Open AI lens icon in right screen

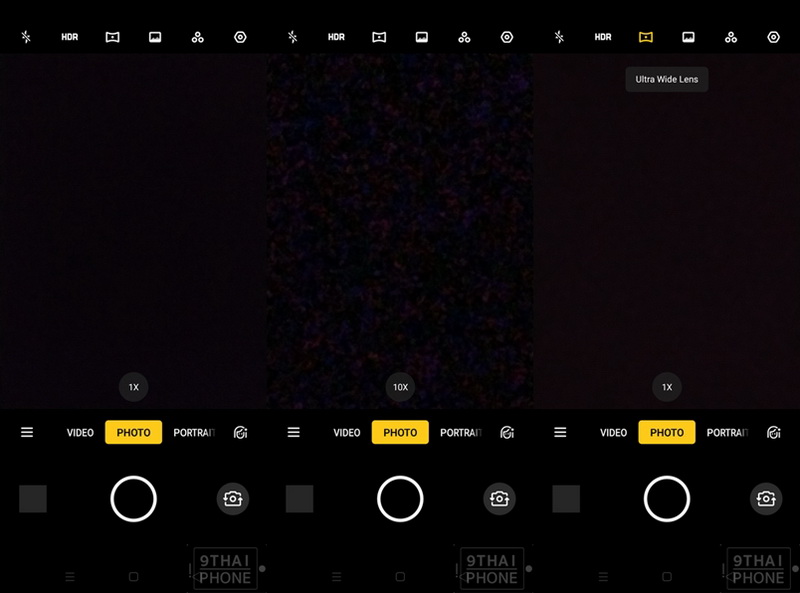click(x=773, y=433)
